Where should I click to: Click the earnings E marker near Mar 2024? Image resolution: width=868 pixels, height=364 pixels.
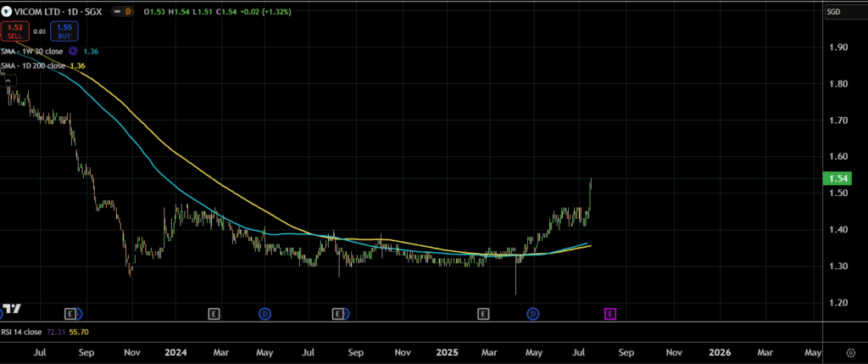214,314
